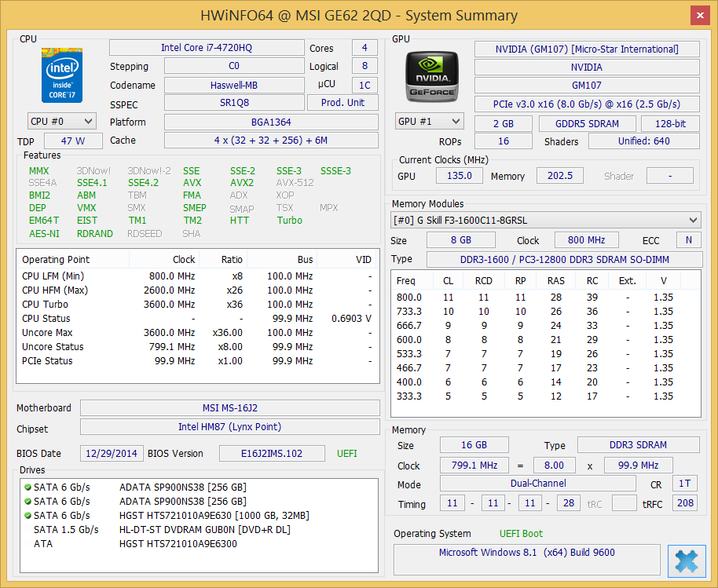Click the Haswell-MB codename field
Viewport: 718px width, 588px height.
(234, 85)
